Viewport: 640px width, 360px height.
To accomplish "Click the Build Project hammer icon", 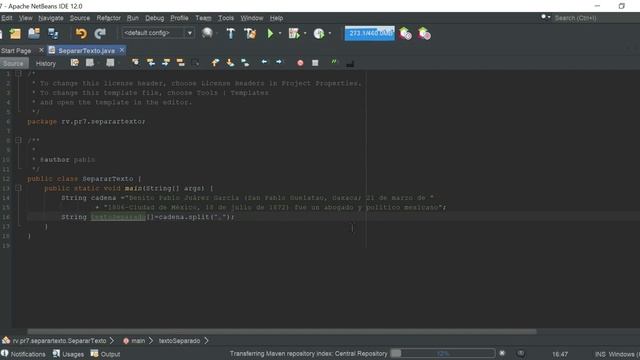I will (x=231, y=33).
